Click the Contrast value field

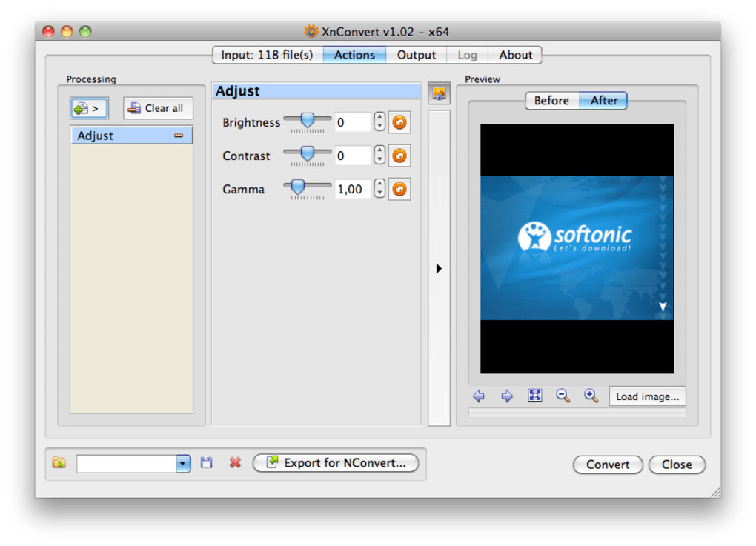click(x=353, y=156)
